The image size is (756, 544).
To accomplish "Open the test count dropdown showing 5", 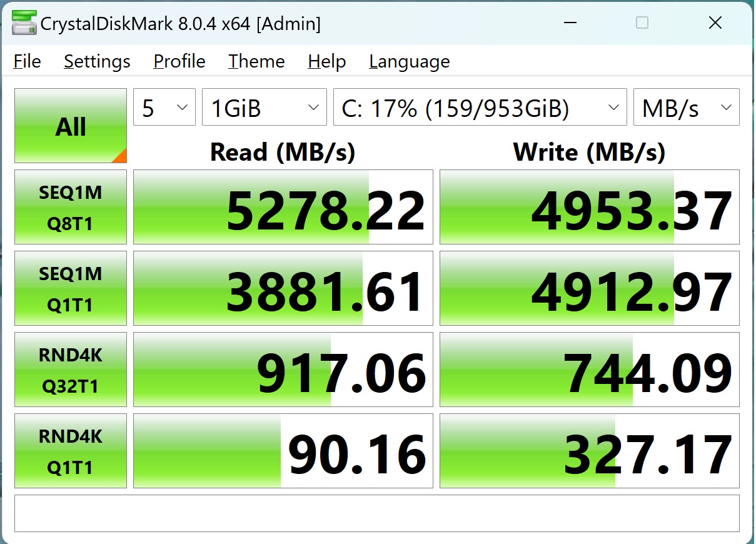I will point(164,108).
